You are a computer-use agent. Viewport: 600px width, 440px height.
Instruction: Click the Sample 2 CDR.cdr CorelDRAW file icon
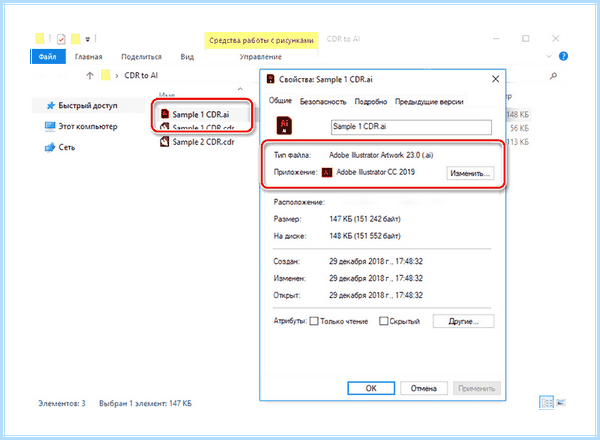165,142
